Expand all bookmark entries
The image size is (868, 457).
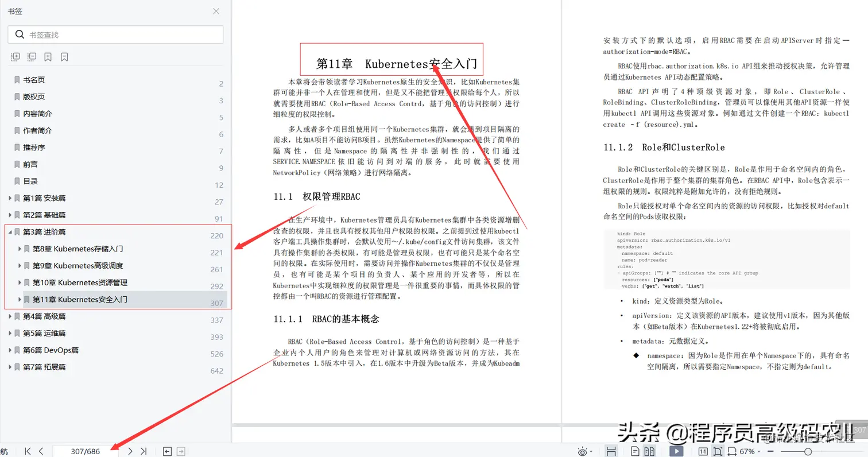point(15,56)
